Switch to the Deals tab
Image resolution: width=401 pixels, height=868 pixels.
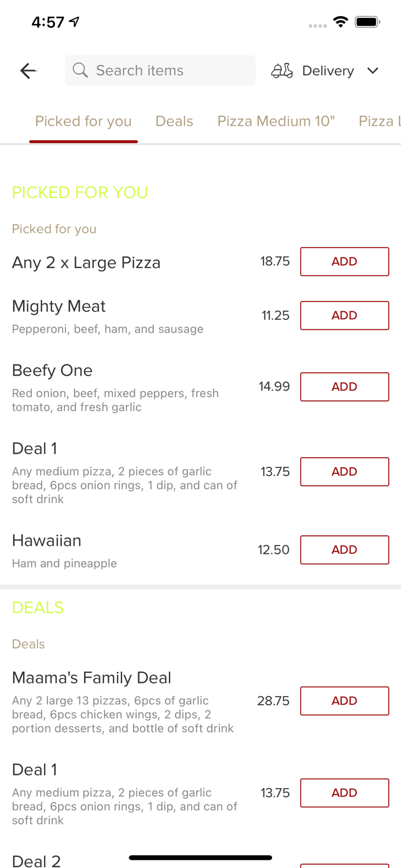click(x=174, y=121)
